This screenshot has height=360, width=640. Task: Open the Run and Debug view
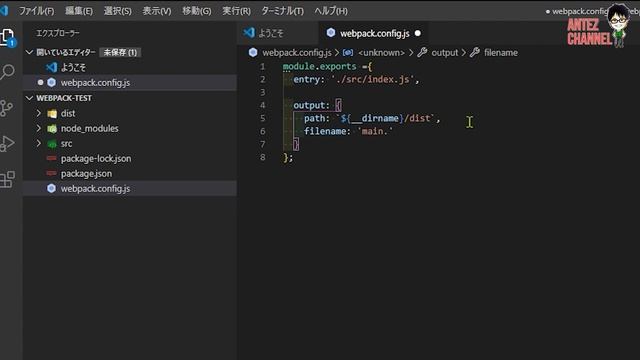pos(7,143)
